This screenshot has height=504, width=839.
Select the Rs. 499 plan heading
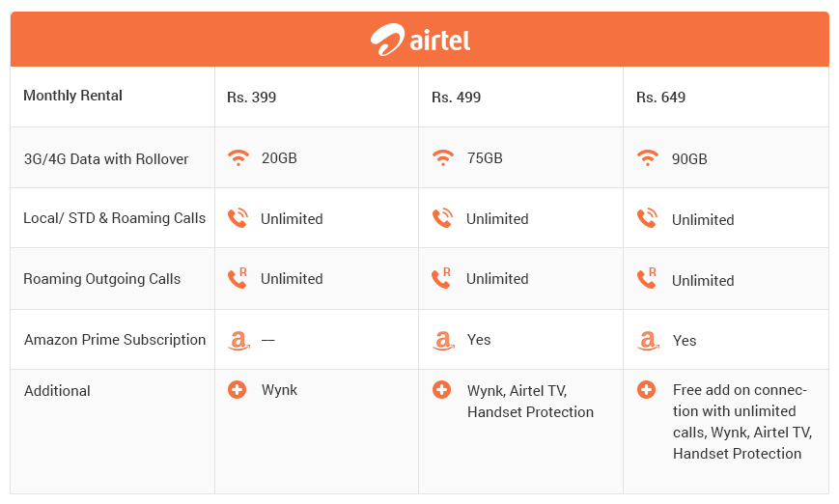click(x=457, y=98)
